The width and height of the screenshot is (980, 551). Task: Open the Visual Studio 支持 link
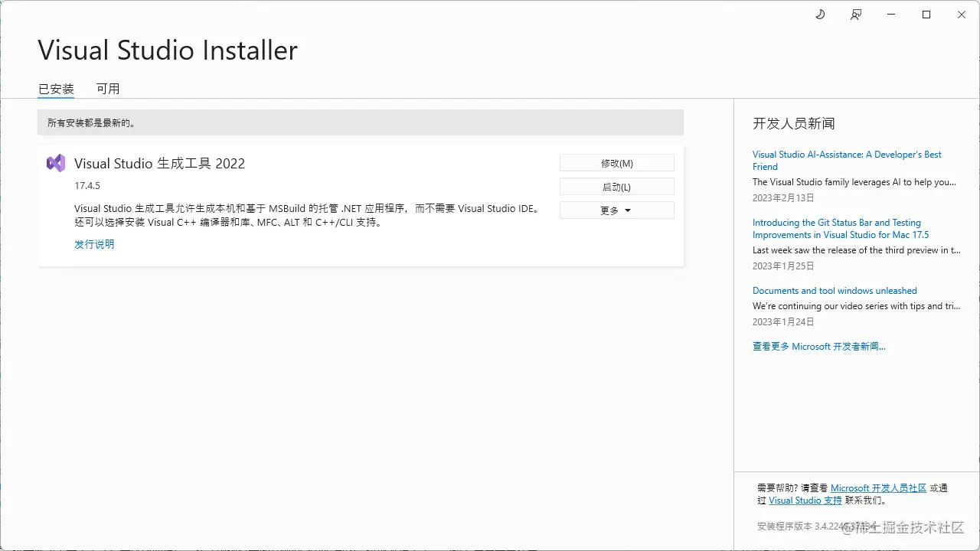805,500
